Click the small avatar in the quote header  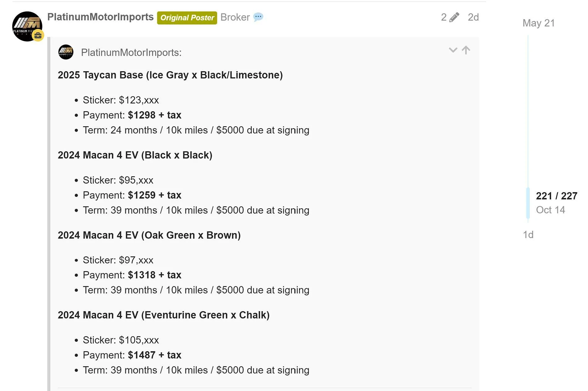point(66,52)
